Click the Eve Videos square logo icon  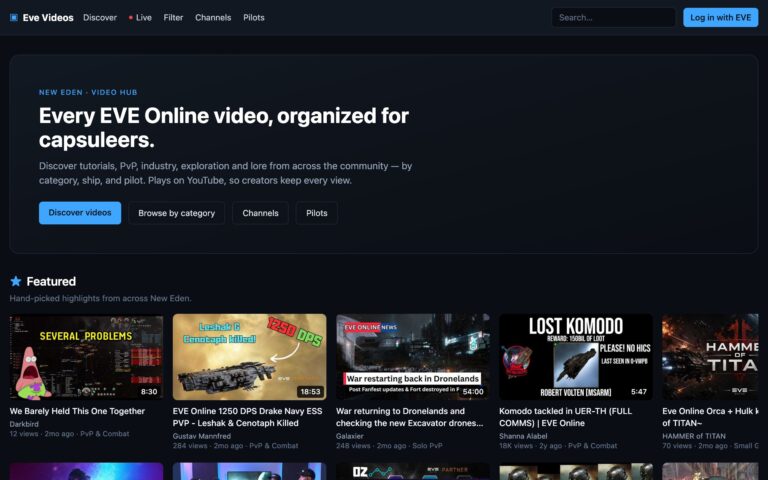pos(14,18)
